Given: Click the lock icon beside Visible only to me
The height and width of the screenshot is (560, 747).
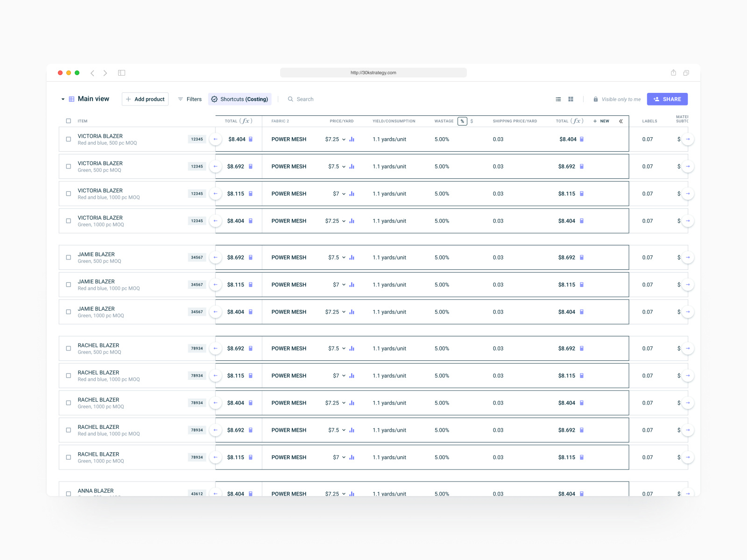Looking at the screenshot, I should (596, 99).
